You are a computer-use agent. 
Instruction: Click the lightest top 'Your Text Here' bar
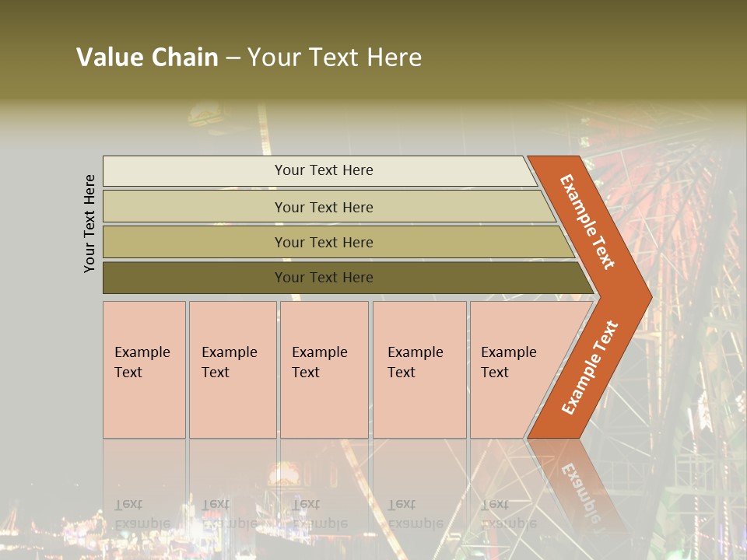click(x=320, y=170)
